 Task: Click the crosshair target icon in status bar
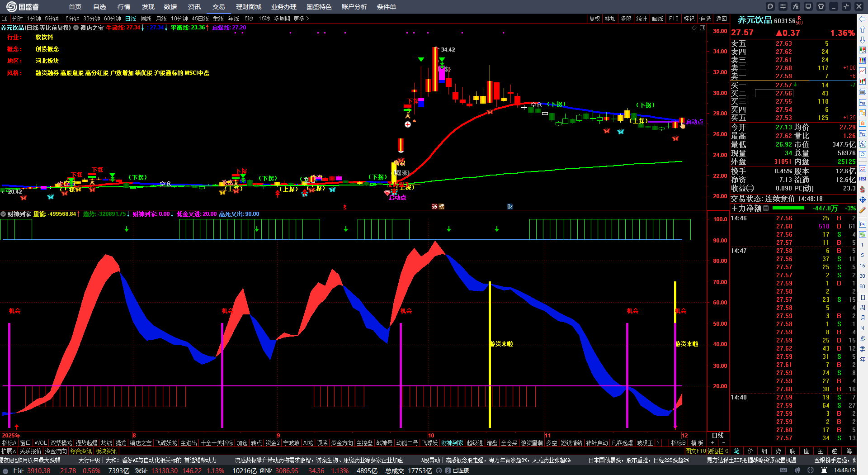[811, 470]
